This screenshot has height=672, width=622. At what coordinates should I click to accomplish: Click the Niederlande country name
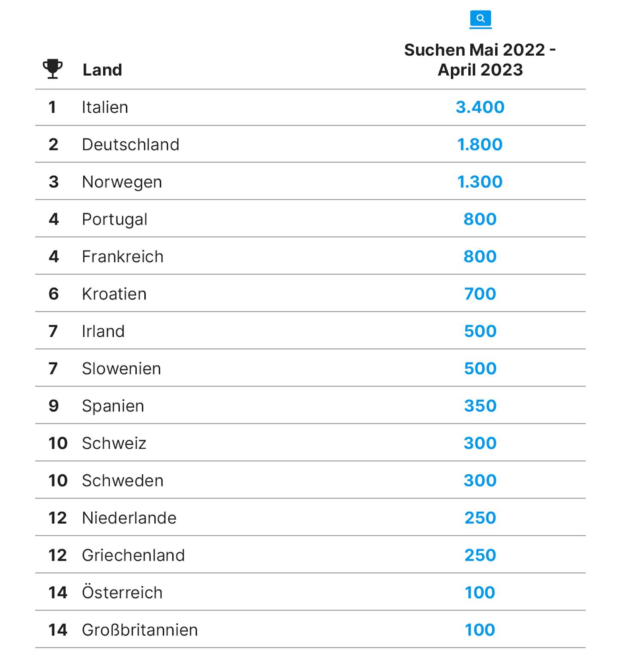pos(129,518)
